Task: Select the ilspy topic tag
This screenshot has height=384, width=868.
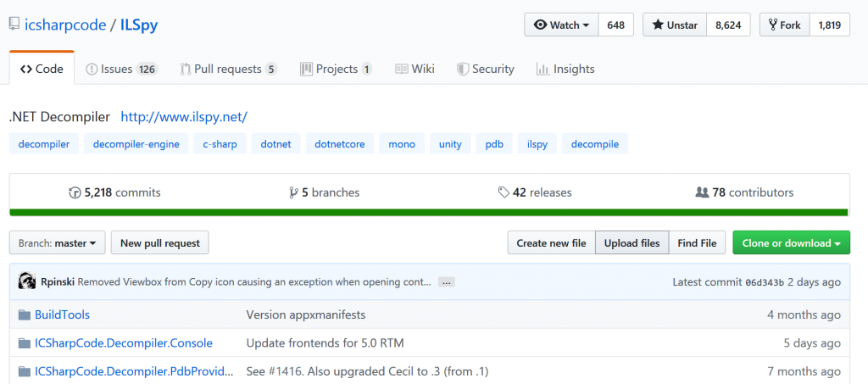Action: pyautogui.click(x=537, y=144)
